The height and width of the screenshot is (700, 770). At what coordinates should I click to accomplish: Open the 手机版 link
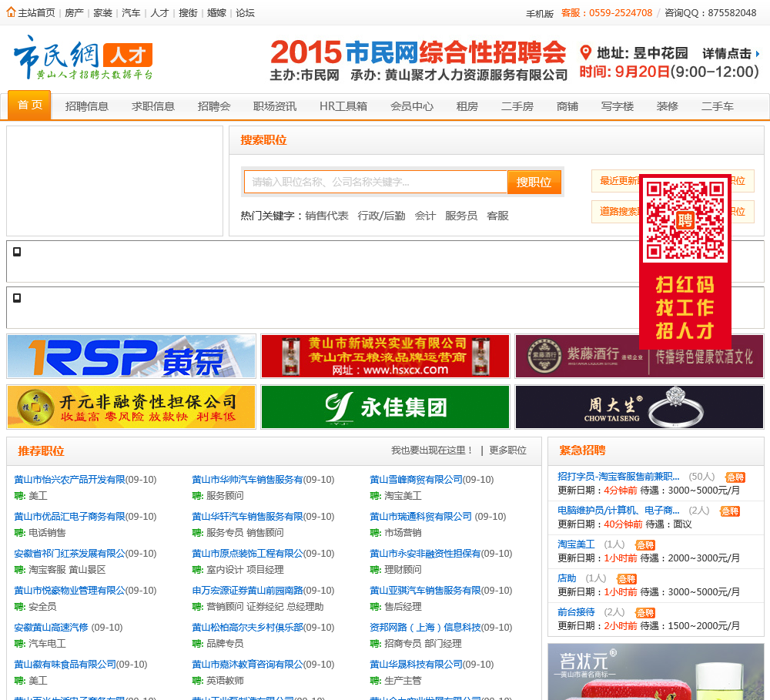coord(540,14)
